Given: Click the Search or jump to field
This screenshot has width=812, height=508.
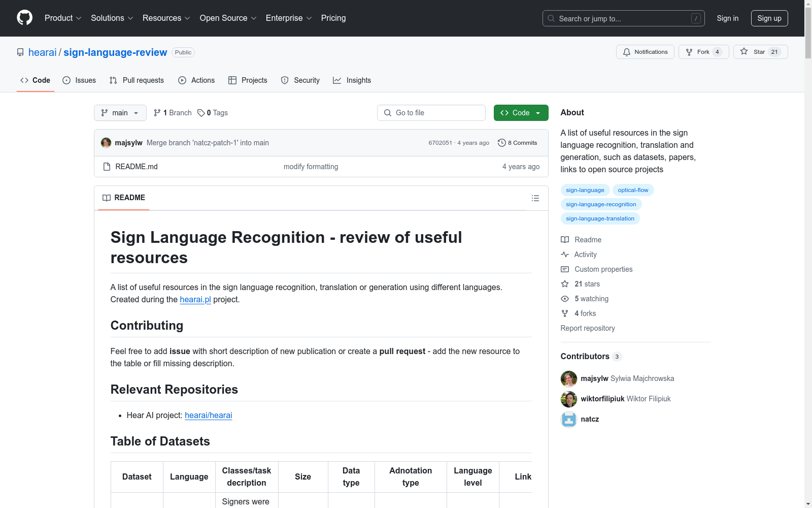Looking at the screenshot, I should point(624,18).
